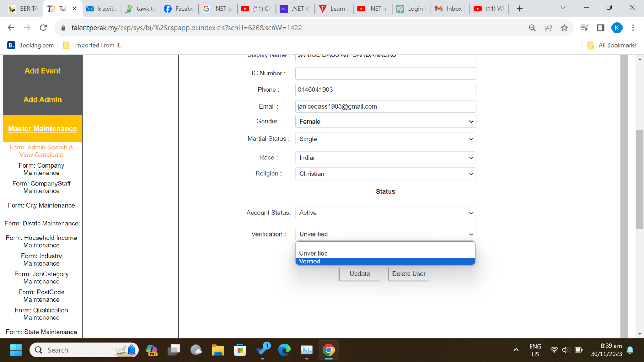Open the Account Status dropdown
This screenshot has width=644, height=362.
[x=385, y=213]
